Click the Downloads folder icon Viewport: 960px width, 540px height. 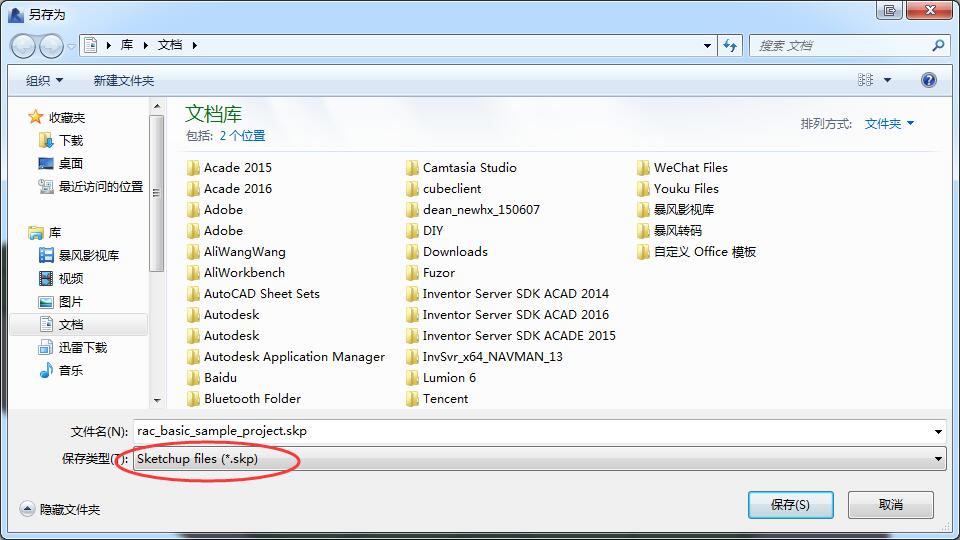412,252
